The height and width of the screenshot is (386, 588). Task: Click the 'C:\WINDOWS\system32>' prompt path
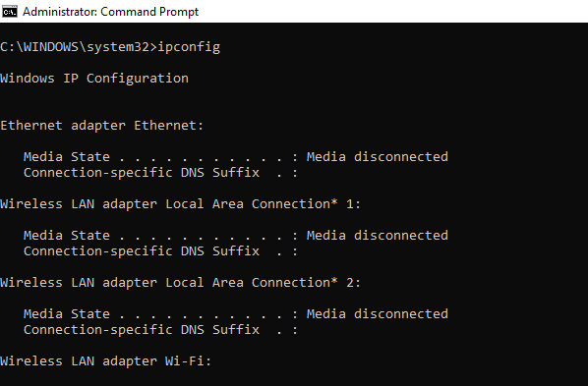click(79, 47)
